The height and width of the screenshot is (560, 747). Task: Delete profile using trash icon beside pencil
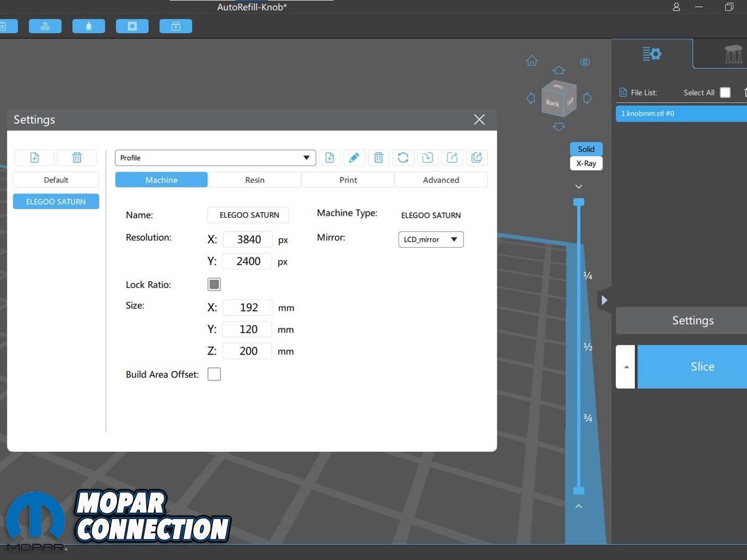pyautogui.click(x=378, y=158)
